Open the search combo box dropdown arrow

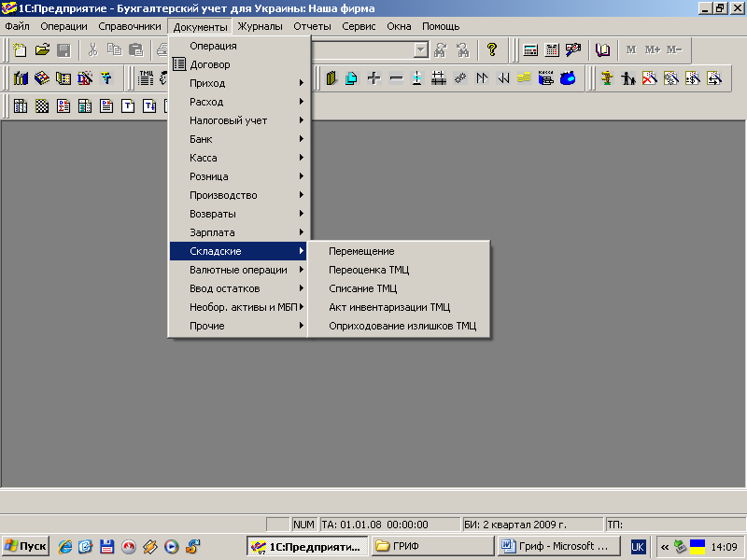click(x=421, y=49)
